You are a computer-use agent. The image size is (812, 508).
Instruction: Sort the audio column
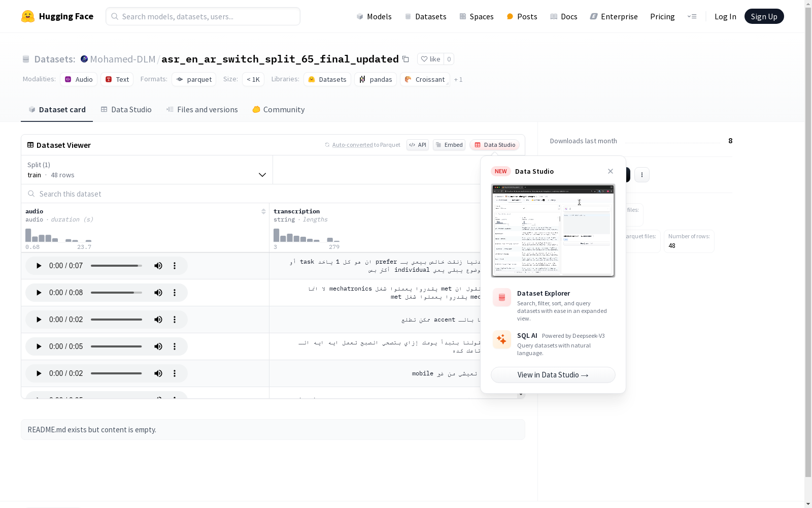tap(263, 211)
